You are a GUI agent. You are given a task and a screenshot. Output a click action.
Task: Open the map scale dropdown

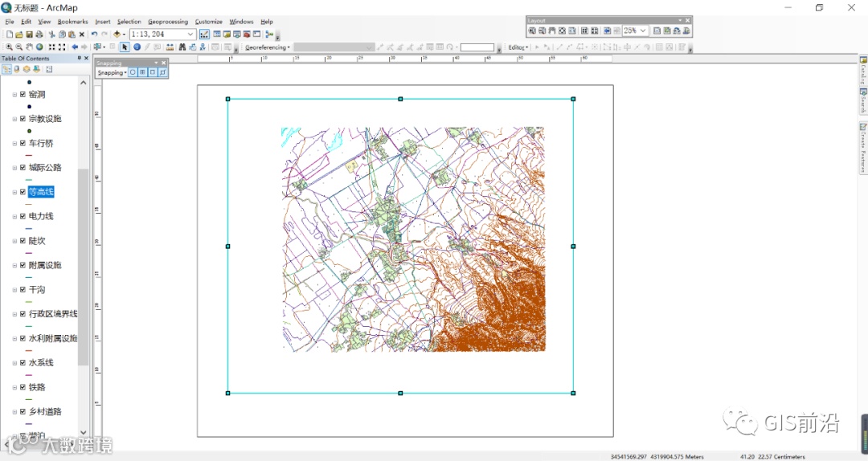point(190,35)
